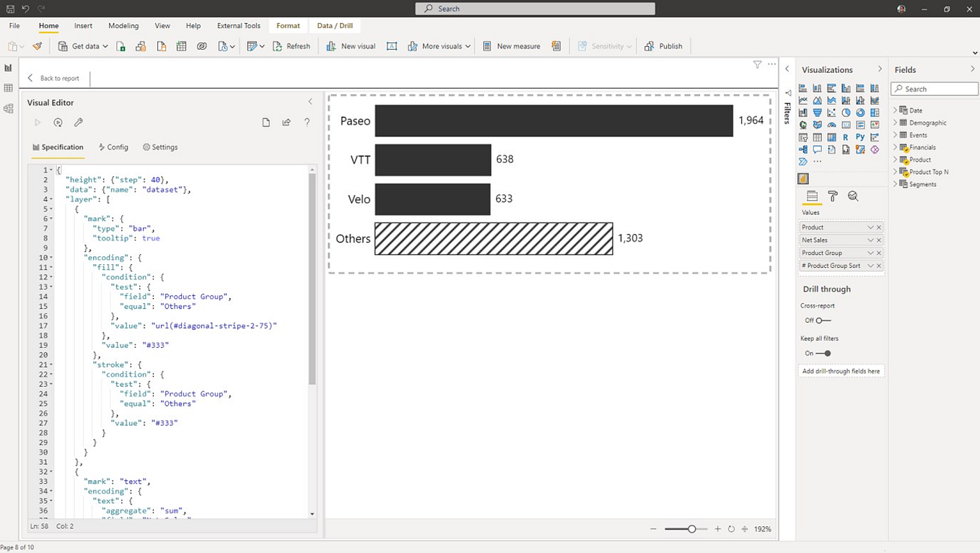Image resolution: width=980 pixels, height=553 pixels.
Task: Remove the Net Sales field with its X
Action: (878, 240)
